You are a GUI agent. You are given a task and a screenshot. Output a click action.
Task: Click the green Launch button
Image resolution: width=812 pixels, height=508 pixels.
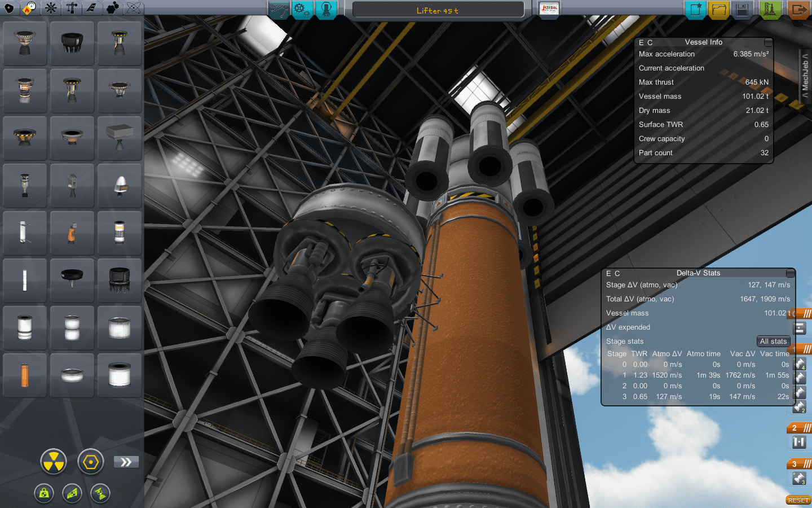pyautogui.click(x=770, y=10)
